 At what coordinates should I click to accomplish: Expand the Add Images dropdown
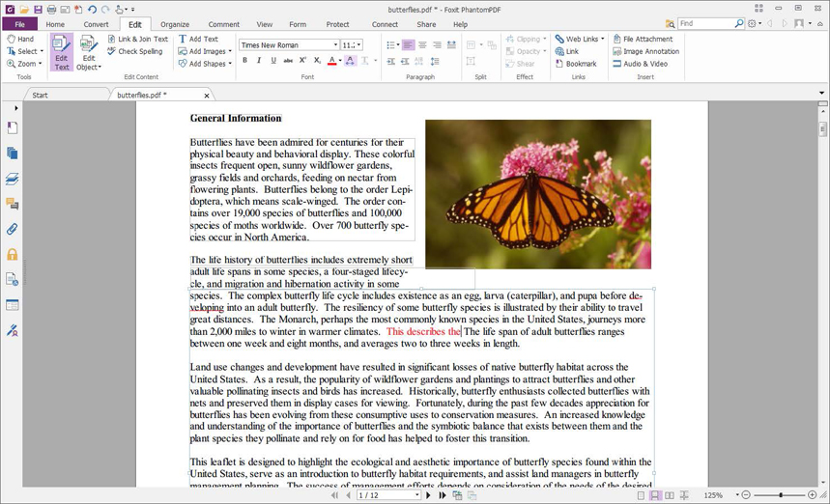pos(230,51)
